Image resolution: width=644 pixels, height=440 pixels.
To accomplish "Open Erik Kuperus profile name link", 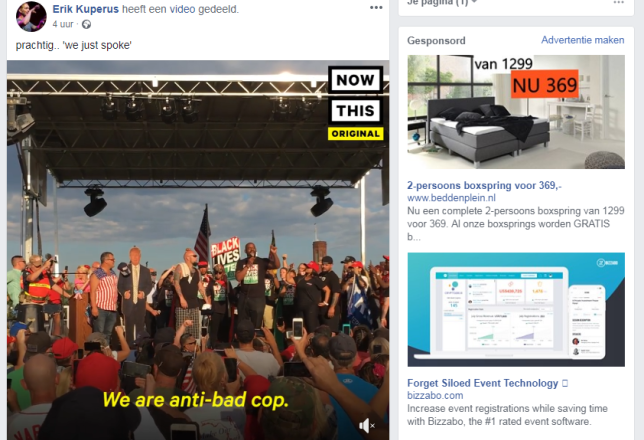I will coord(85,9).
